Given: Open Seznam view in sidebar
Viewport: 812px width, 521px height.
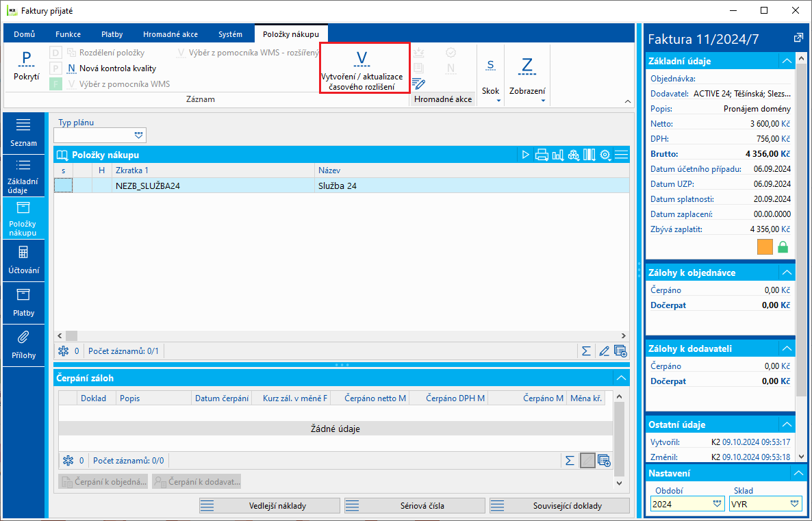Looking at the screenshot, I should [23, 133].
